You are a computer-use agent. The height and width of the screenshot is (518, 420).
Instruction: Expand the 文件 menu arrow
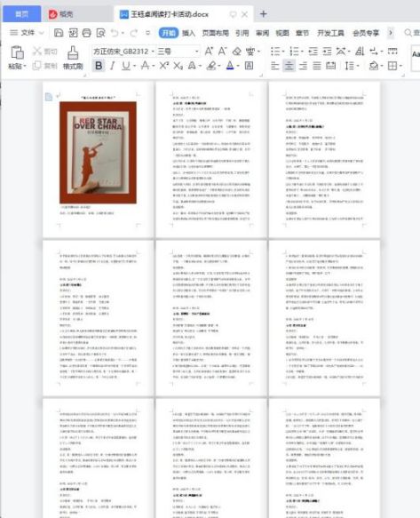click(x=42, y=33)
